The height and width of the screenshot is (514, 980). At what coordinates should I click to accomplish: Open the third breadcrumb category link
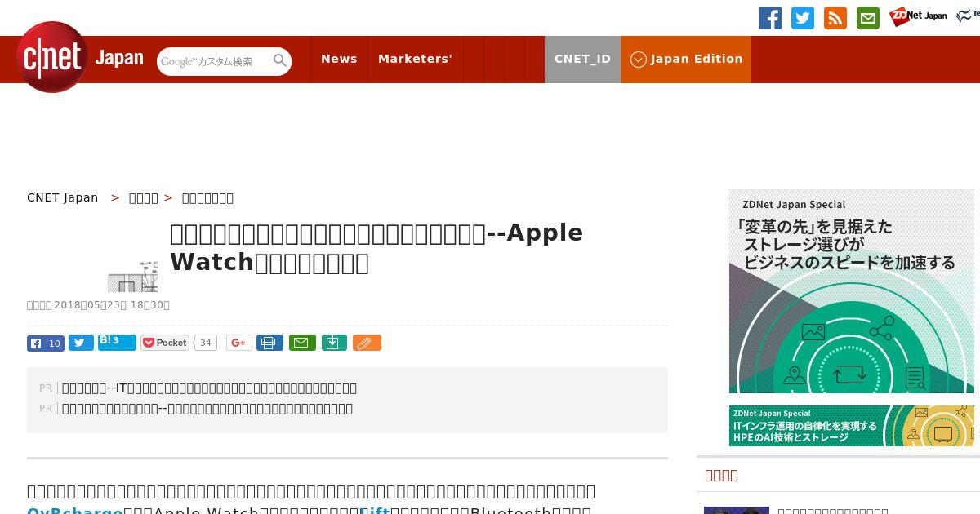[207, 197]
